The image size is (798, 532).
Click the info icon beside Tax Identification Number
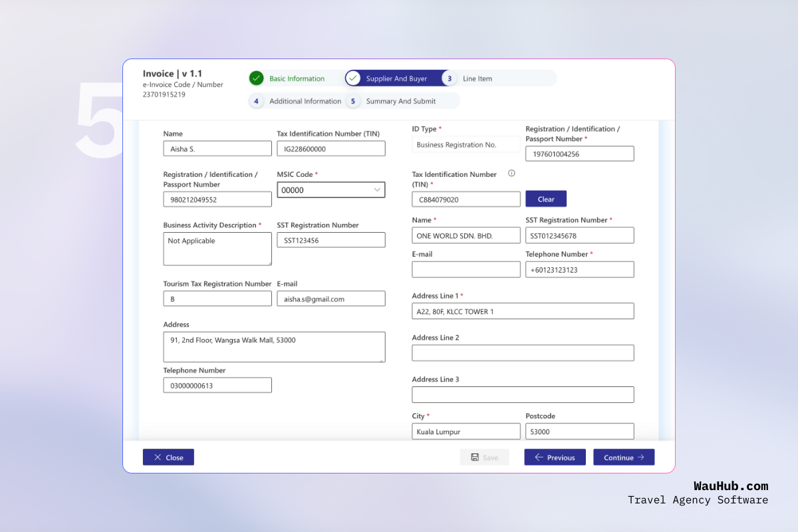pos(511,174)
